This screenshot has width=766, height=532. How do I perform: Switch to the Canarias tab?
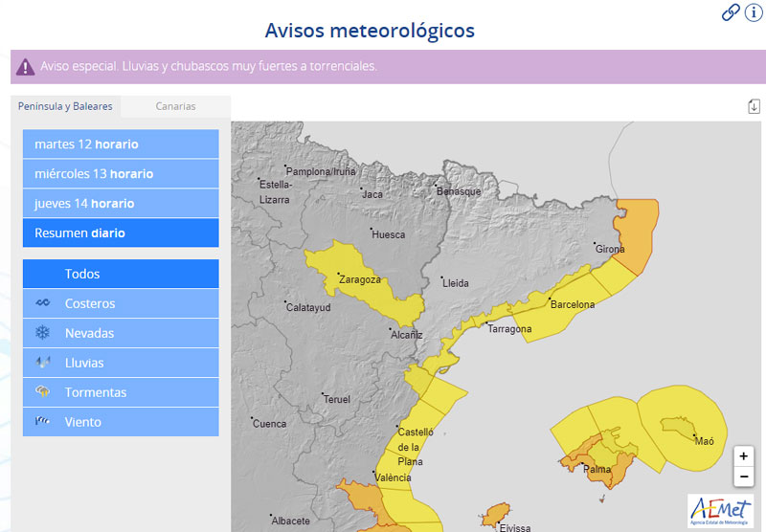175,106
